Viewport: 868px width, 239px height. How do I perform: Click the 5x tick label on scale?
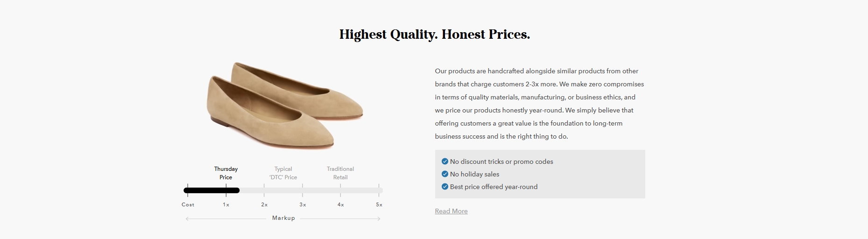point(379,205)
